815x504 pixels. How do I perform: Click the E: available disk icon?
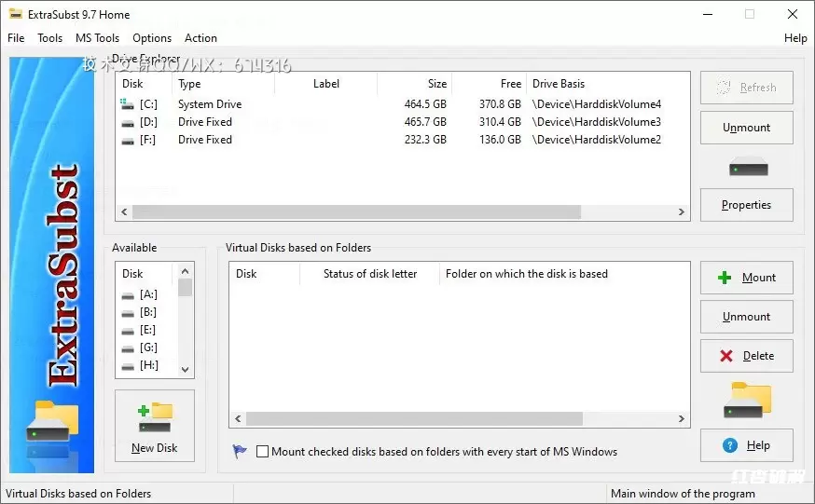pos(128,331)
